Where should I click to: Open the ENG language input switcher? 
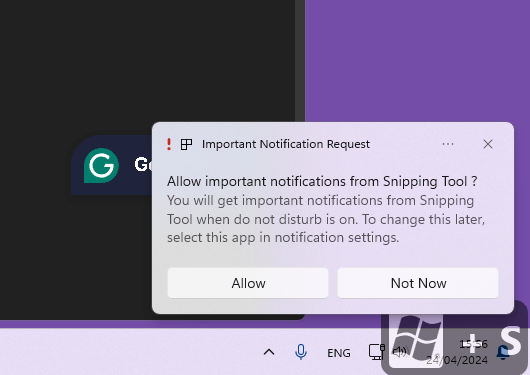coord(339,353)
